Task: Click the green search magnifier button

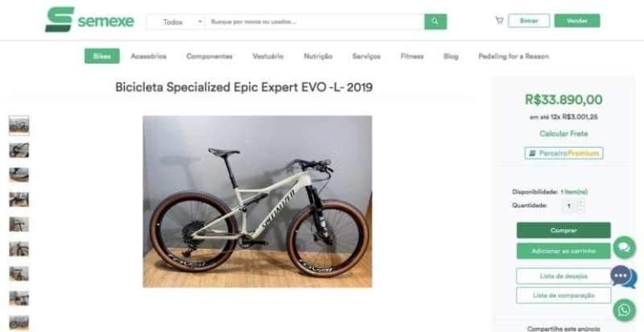Action: point(436,22)
